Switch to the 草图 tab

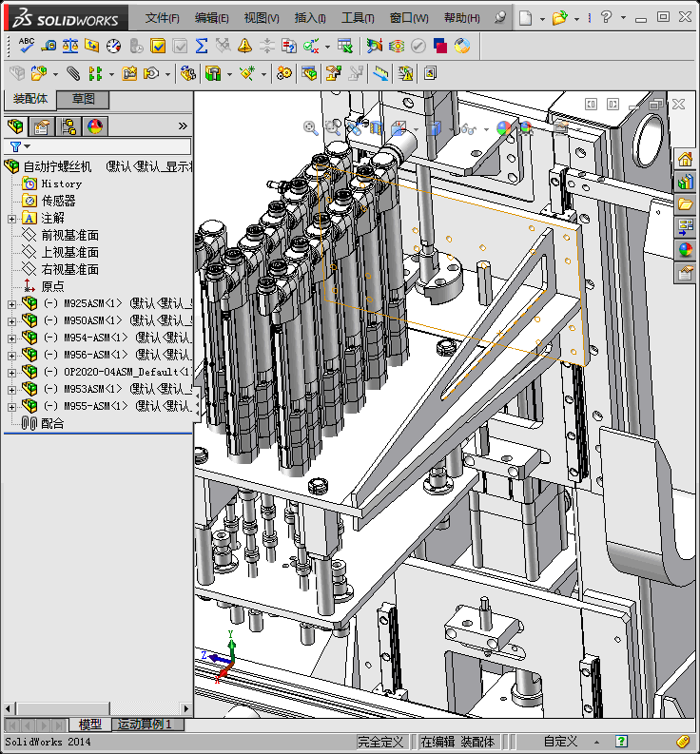pyautogui.click(x=84, y=99)
